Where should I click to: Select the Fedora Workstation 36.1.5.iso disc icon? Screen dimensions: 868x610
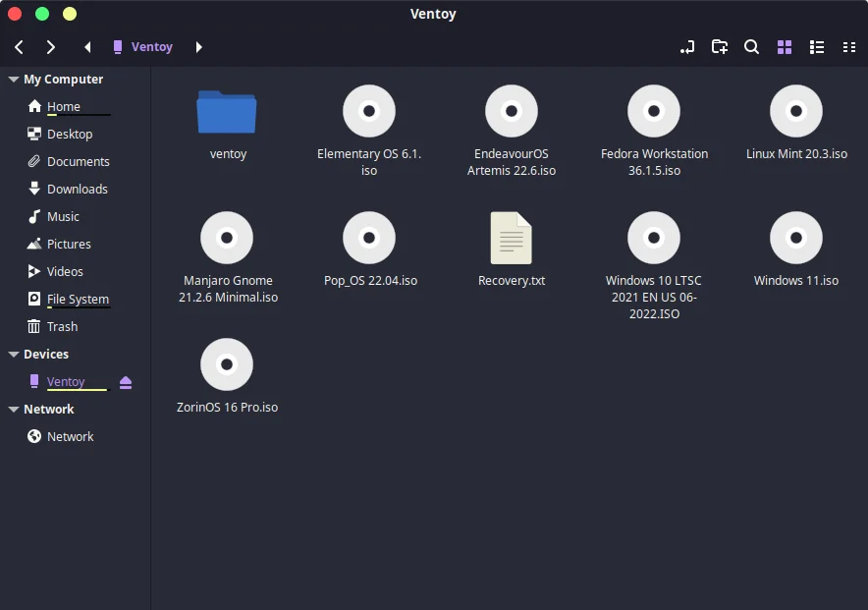point(654,111)
